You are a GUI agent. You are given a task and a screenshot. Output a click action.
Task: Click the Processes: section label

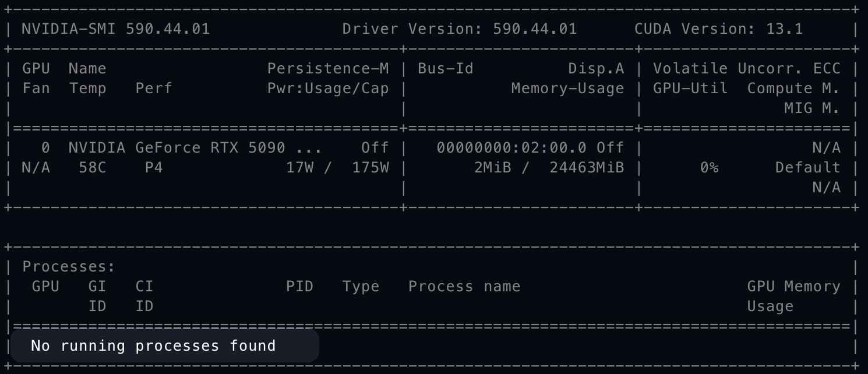pyautogui.click(x=69, y=267)
